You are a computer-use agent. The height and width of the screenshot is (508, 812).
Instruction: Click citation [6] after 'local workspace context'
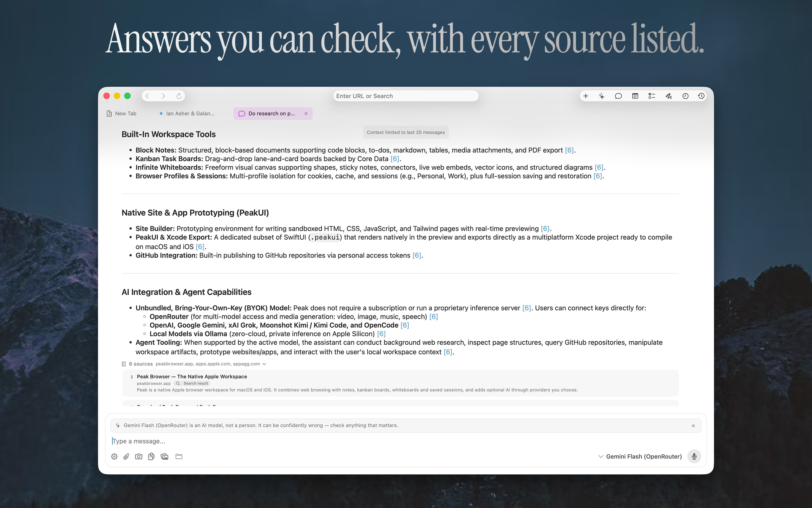(x=448, y=352)
